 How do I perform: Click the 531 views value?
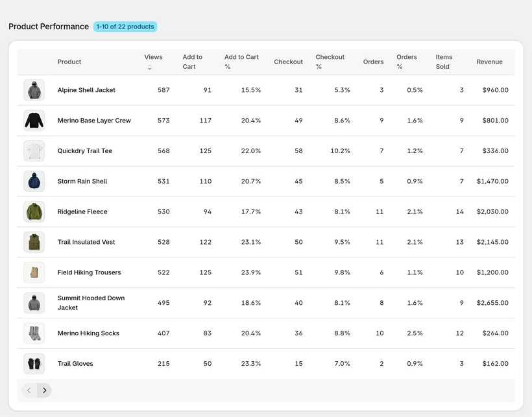pos(163,182)
